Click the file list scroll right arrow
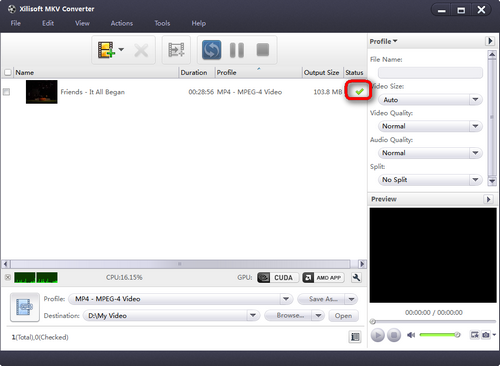The width and height of the screenshot is (500, 366). tap(362, 264)
